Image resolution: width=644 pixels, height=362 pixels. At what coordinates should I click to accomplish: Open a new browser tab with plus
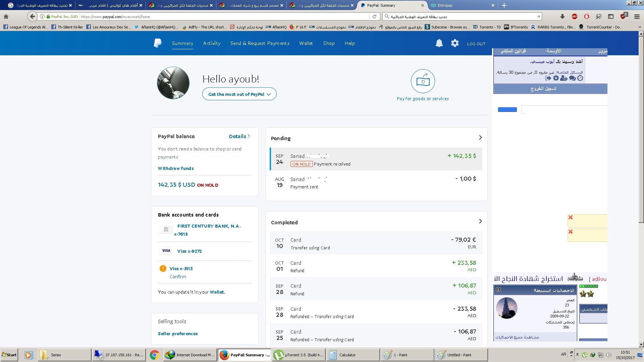click(504, 5)
